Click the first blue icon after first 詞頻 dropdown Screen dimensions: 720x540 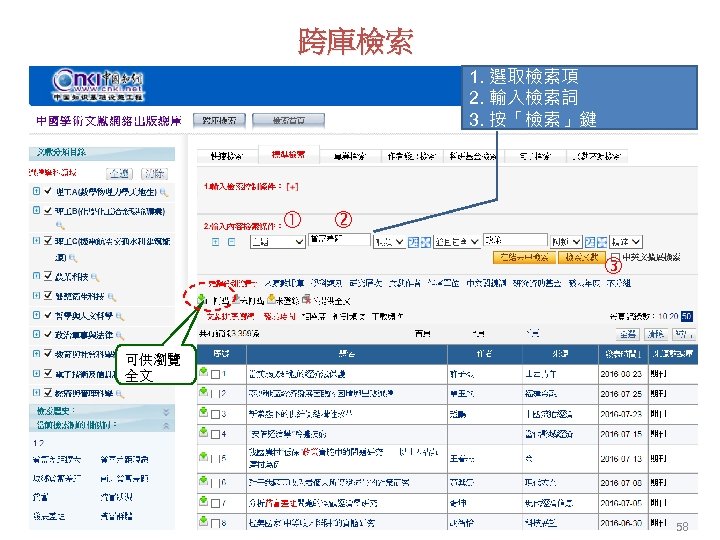click(x=413, y=242)
